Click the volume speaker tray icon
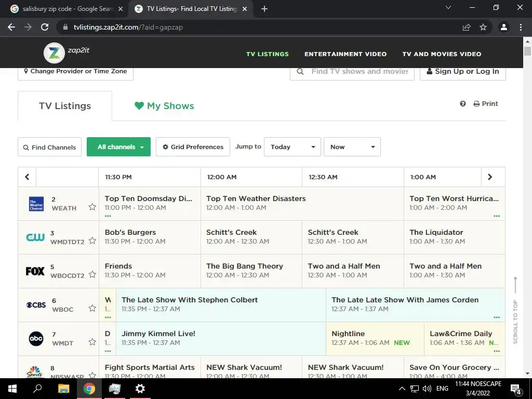This screenshot has width=532, height=399. tap(427, 389)
